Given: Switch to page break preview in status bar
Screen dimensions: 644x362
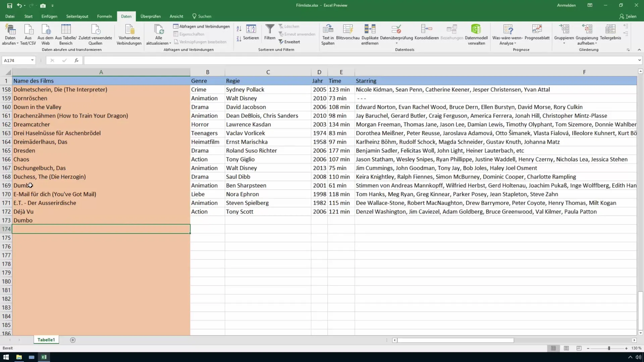Looking at the screenshot, I should (579, 348).
